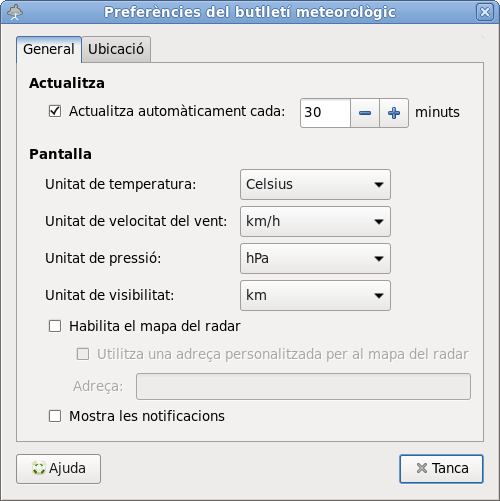
Task: Click the weather applet icon in title bar
Action: click(15, 12)
